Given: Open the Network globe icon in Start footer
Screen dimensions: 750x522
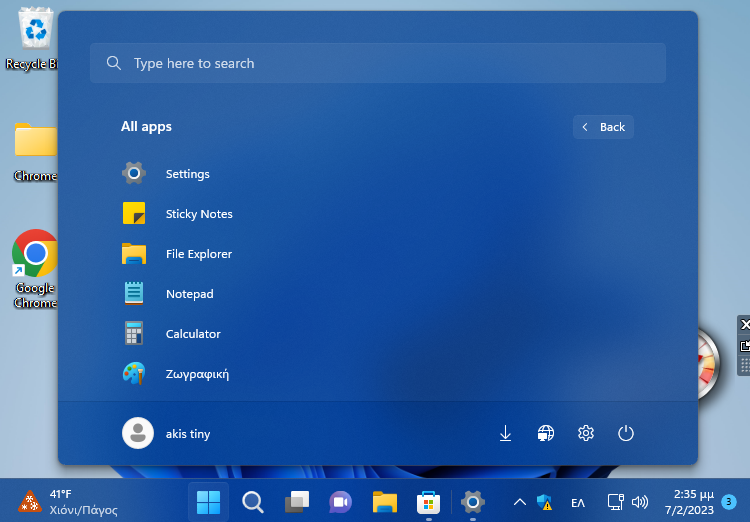Looking at the screenshot, I should 546,433.
